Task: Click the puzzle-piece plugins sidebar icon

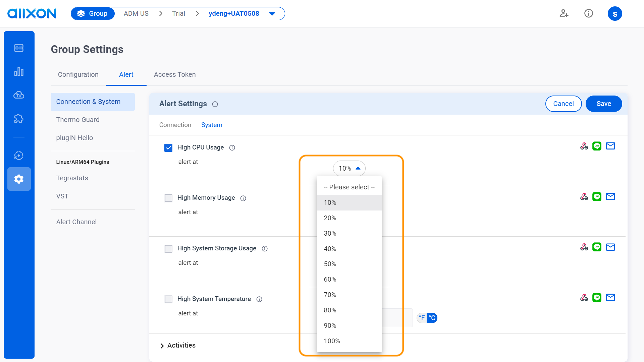Action: pyautogui.click(x=19, y=118)
